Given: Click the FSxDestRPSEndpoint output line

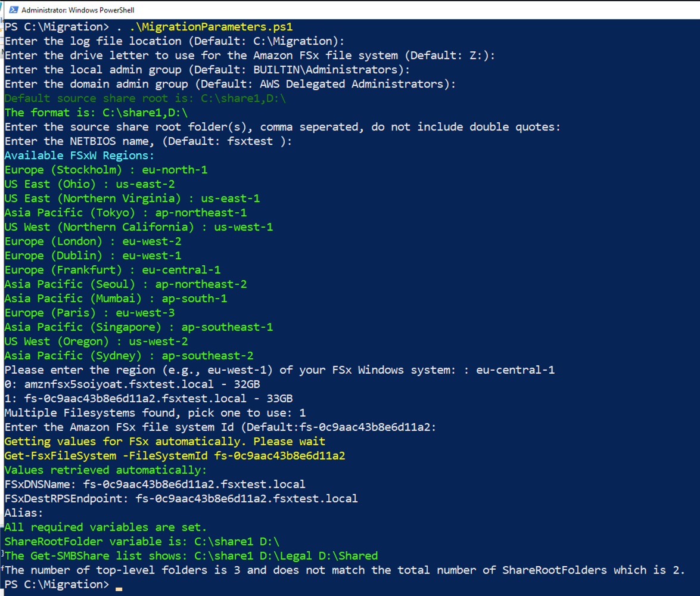Looking at the screenshot, I should [181, 499].
